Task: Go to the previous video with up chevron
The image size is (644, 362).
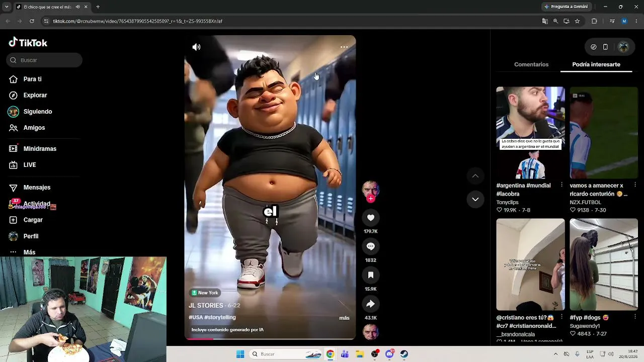Action: [x=475, y=176]
